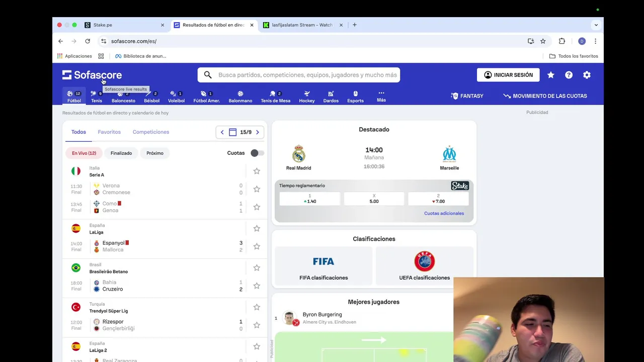The image size is (644, 362).
Task: Select the Finalizado filter
Action: tap(121, 153)
